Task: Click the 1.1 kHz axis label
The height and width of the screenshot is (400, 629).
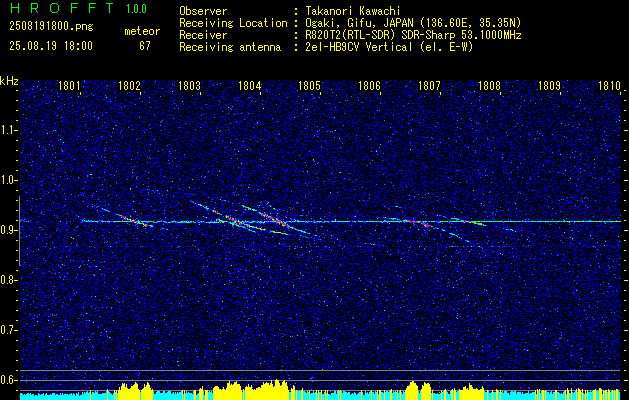Action: [8, 130]
